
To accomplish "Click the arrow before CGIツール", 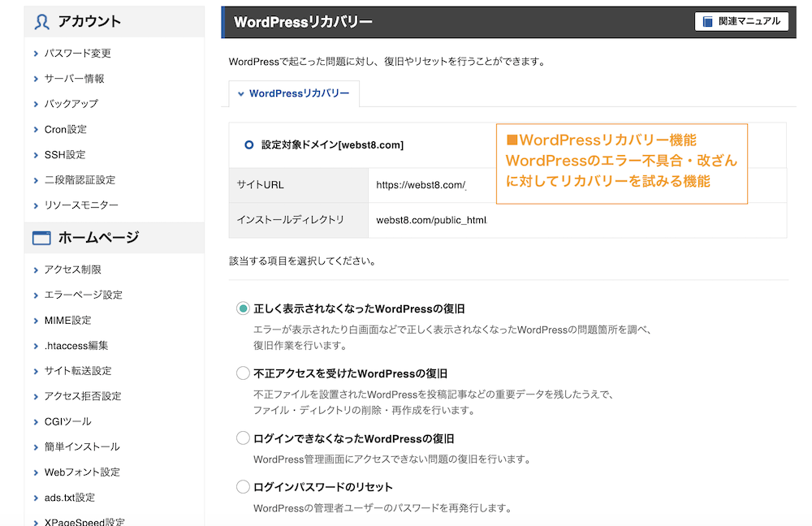I will tap(36, 422).
